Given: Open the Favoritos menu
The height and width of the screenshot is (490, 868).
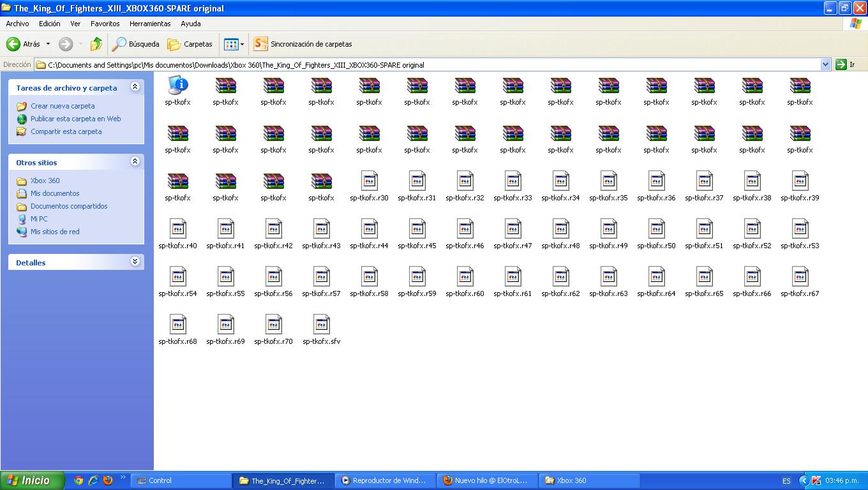Looking at the screenshot, I should click(105, 24).
